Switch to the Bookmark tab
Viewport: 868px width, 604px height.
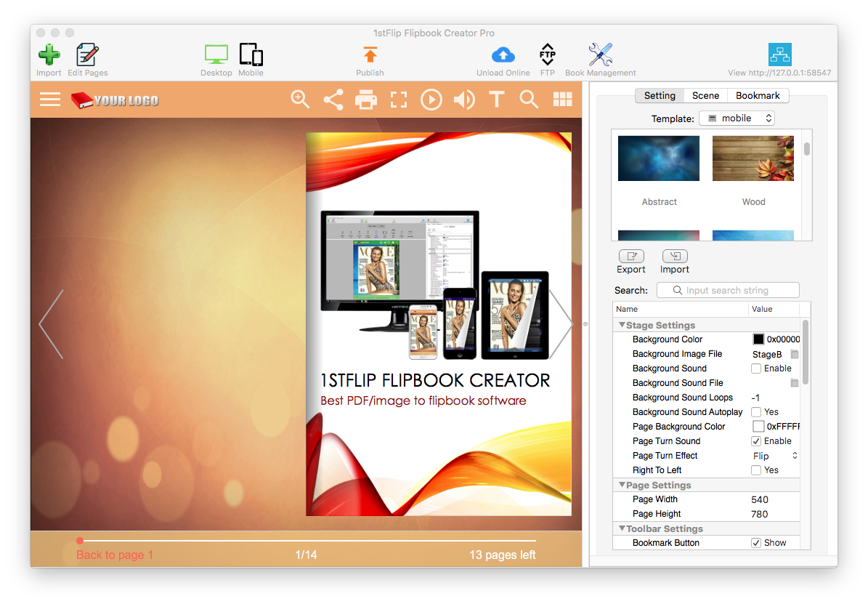point(758,95)
